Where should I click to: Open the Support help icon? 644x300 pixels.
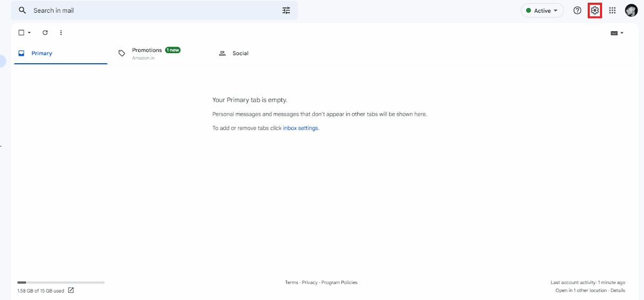pyautogui.click(x=578, y=11)
